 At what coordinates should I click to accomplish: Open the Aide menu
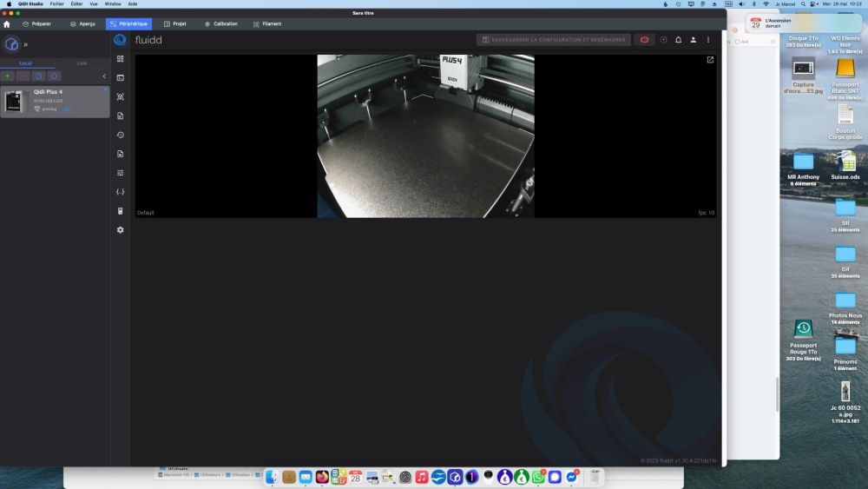pyautogui.click(x=132, y=3)
